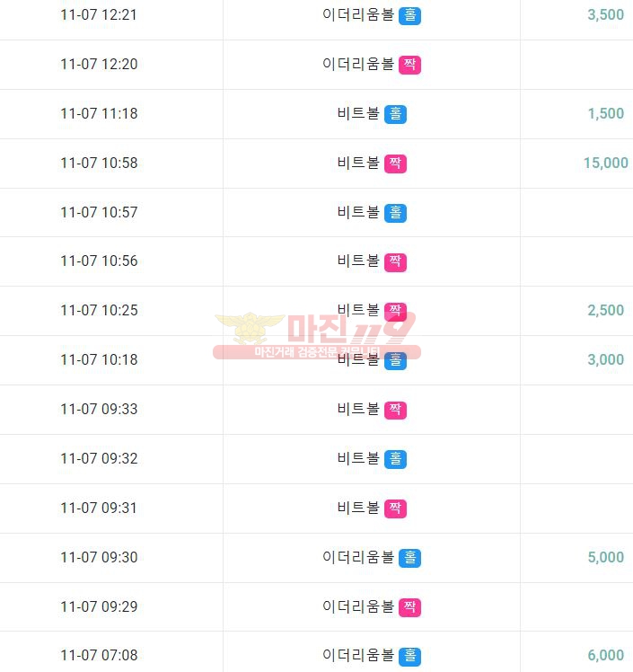Click the blue 홀 badge at 11-07 09:32

point(395,459)
